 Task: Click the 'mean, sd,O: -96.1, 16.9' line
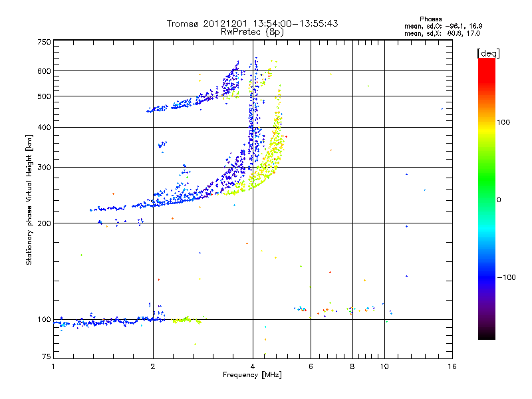pos(443,26)
